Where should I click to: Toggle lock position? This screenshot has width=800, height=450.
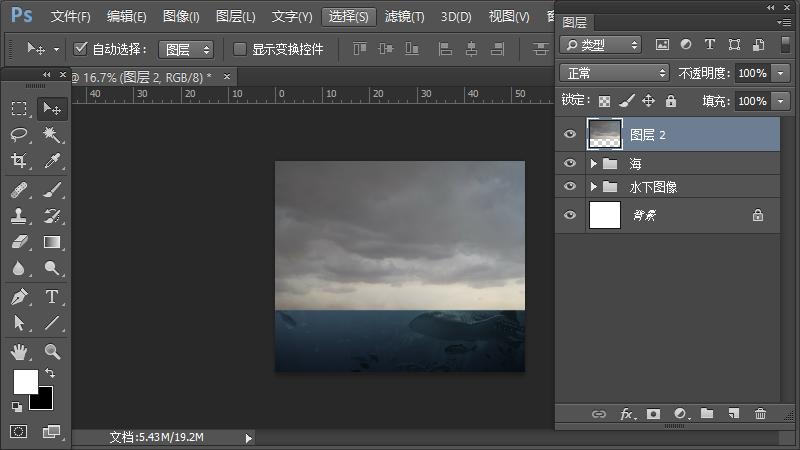click(648, 101)
